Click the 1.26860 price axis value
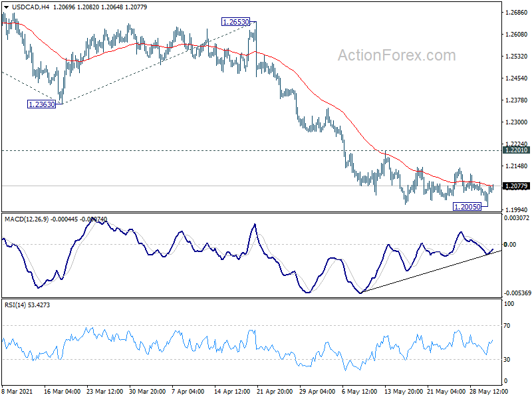Viewport: 532px width, 399px height. [x=516, y=13]
